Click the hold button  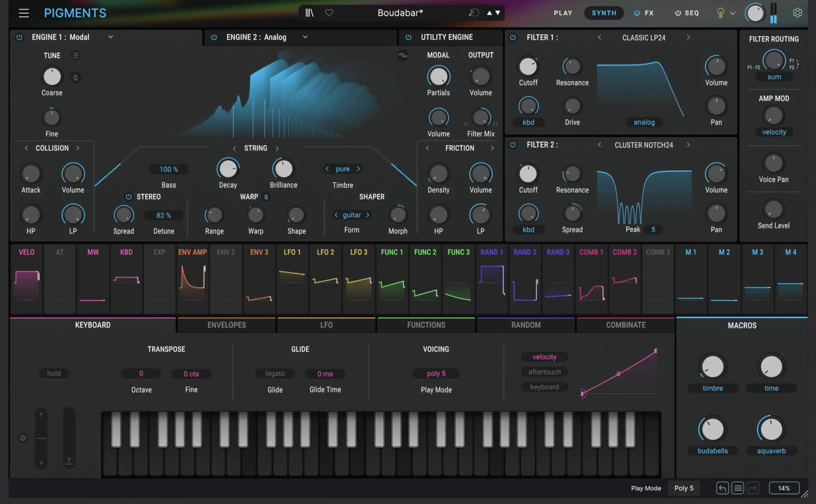(54, 373)
